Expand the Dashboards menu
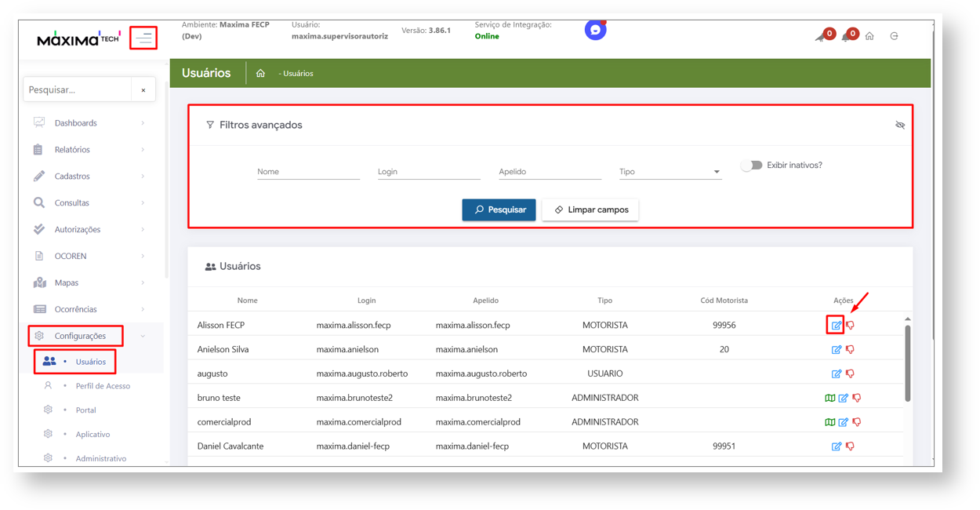Screen dimensions: 980x510 point(88,123)
